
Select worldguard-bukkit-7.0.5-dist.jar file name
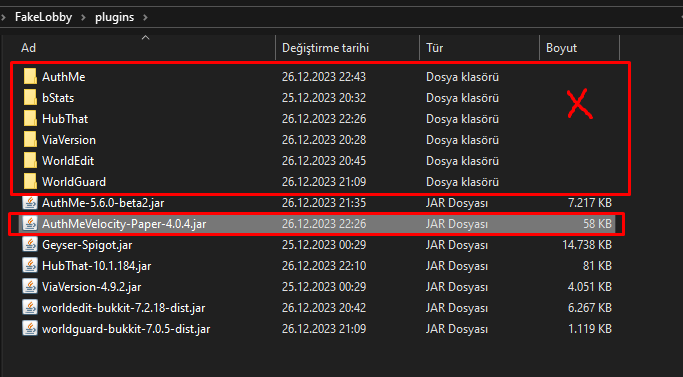pos(126,329)
